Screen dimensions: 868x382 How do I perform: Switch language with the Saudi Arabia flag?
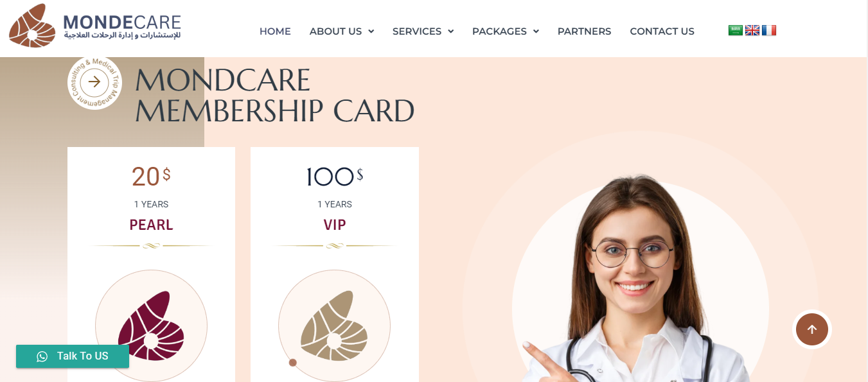(736, 30)
